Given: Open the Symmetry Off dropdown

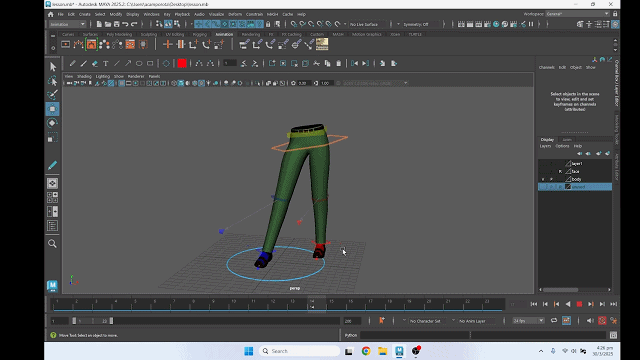Looking at the screenshot, I should (x=419, y=24).
